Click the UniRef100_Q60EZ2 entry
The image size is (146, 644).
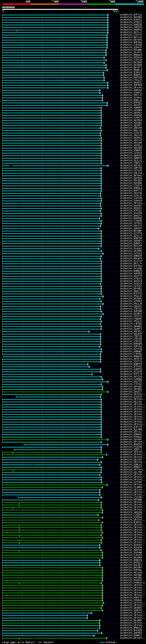point(131,82)
